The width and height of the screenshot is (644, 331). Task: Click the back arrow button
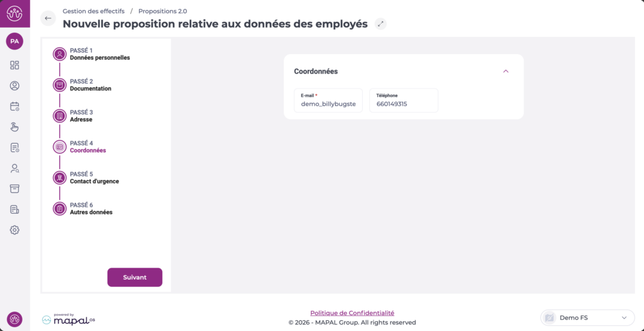[48, 18]
